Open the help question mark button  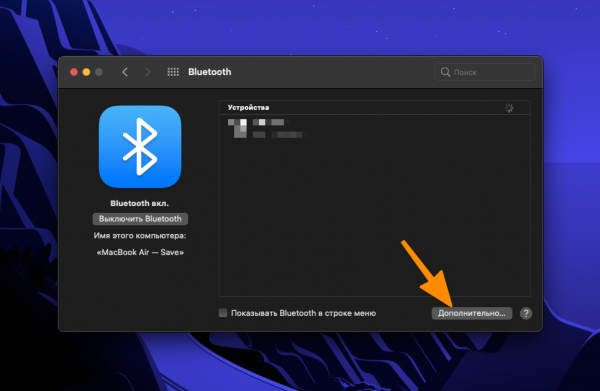pos(526,313)
